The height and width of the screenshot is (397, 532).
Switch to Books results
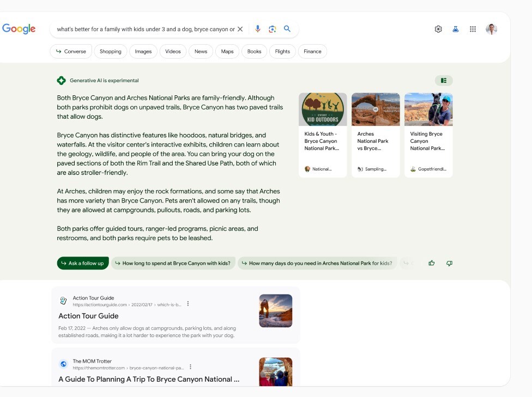click(x=254, y=52)
